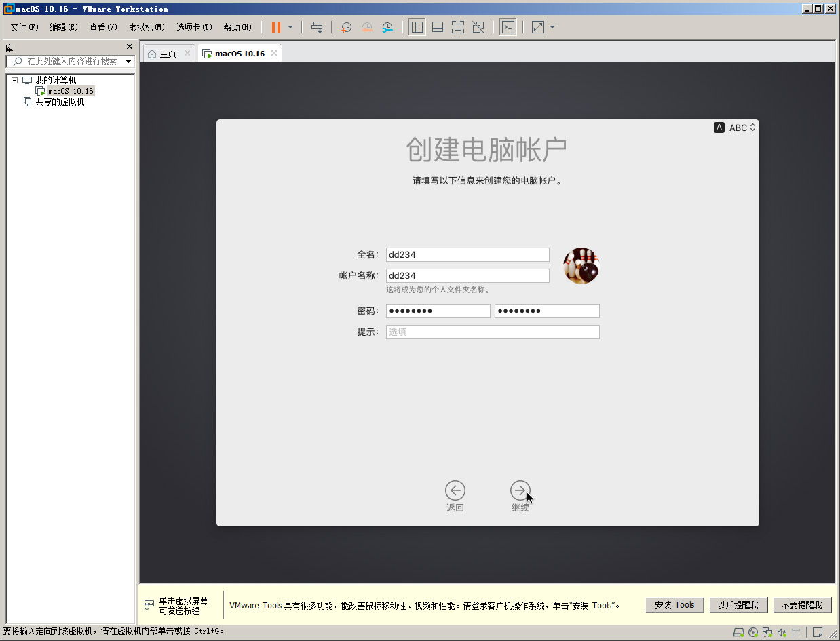Viewport: 840px width, 641px height.
Task: Open the power options dropdown arrow beside pause
Action: 290,27
